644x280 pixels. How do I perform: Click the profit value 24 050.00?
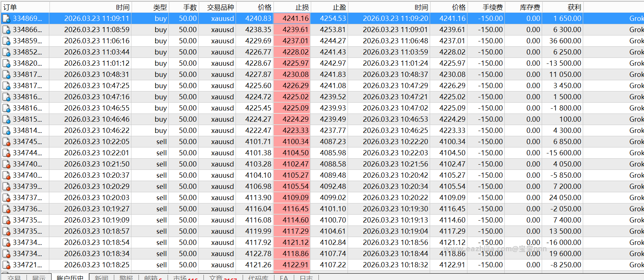[565, 198]
